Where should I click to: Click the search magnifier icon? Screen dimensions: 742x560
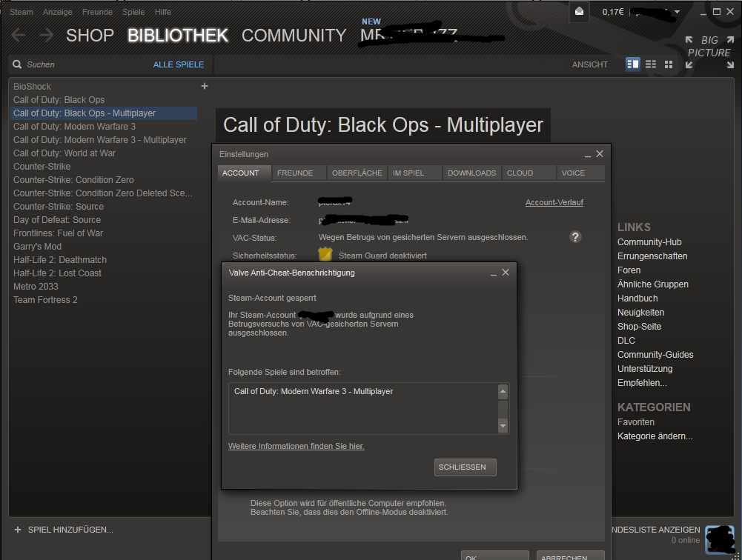pyautogui.click(x=17, y=64)
